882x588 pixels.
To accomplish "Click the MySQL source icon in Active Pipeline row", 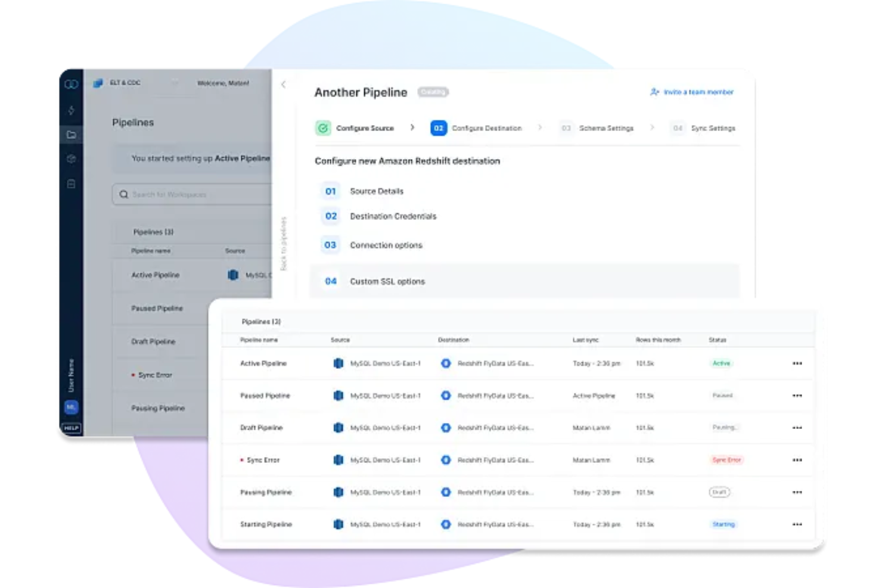I will coord(338,363).
